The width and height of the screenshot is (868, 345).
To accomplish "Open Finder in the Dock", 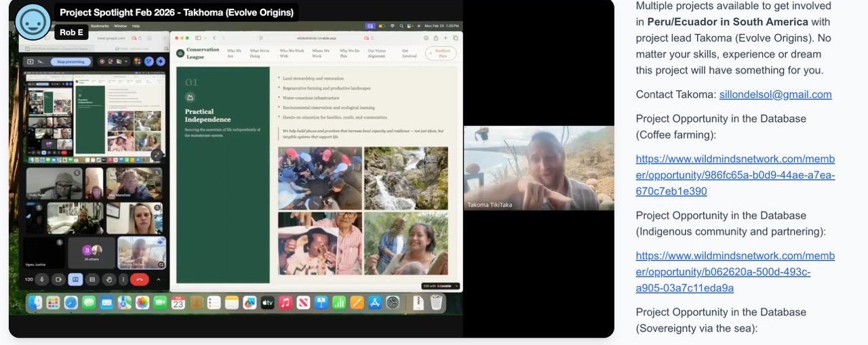I will [35, 303].
